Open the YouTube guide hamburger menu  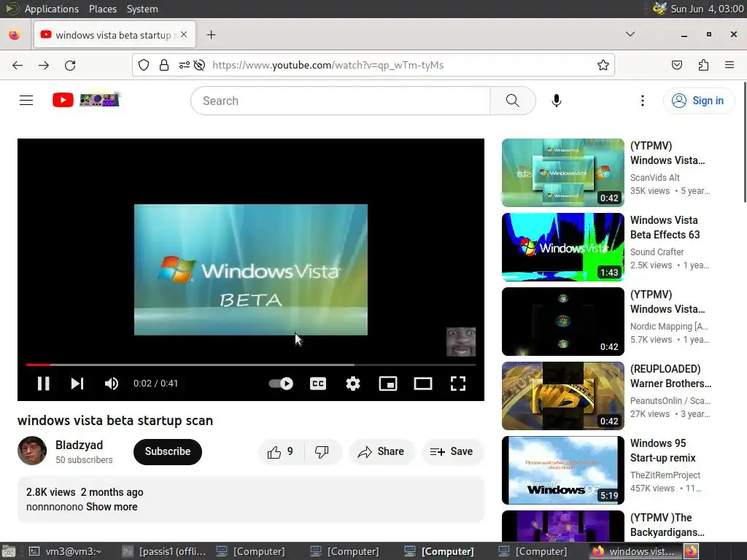coord(26,100)
